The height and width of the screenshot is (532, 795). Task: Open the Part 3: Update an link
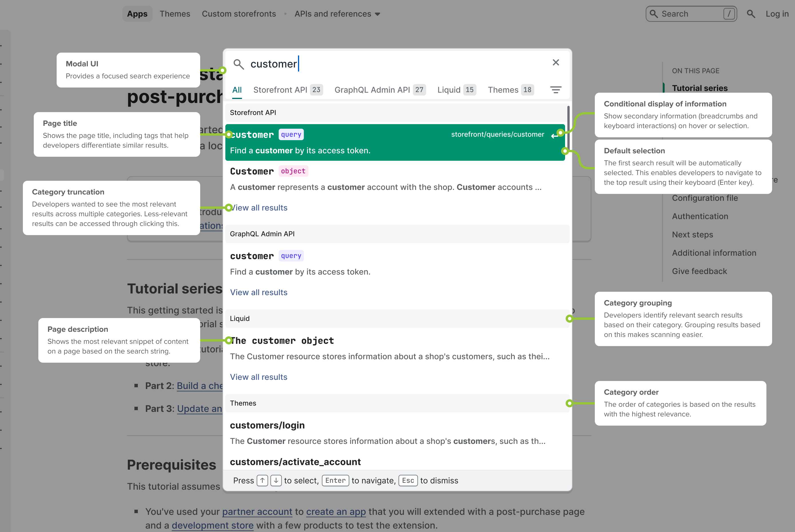[199, 409]
